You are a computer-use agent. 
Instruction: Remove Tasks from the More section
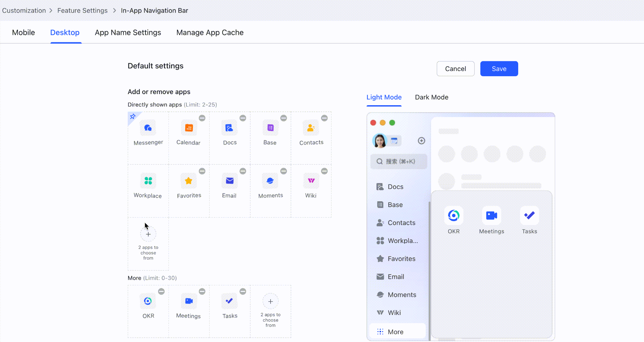click(x=243, y=291)
